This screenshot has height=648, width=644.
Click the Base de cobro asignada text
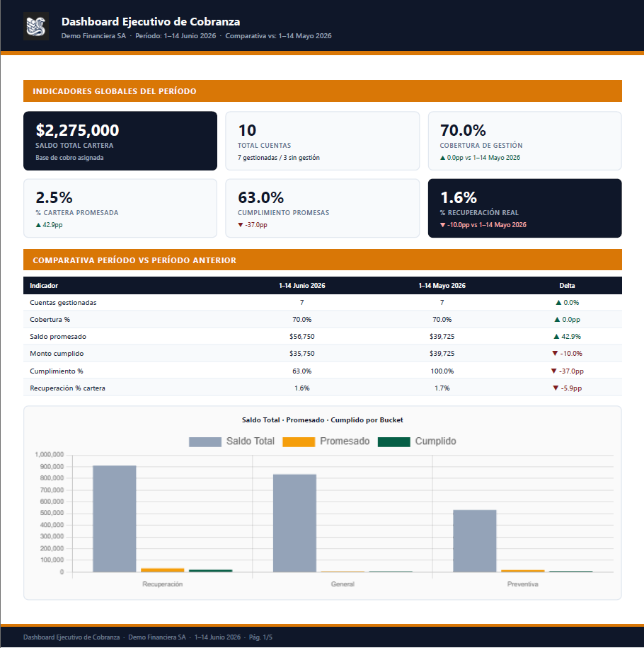pyautogui.click(x=69, y=158)
